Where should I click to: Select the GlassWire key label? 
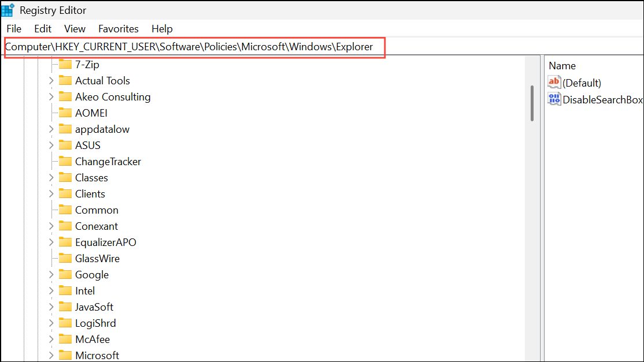97,258
